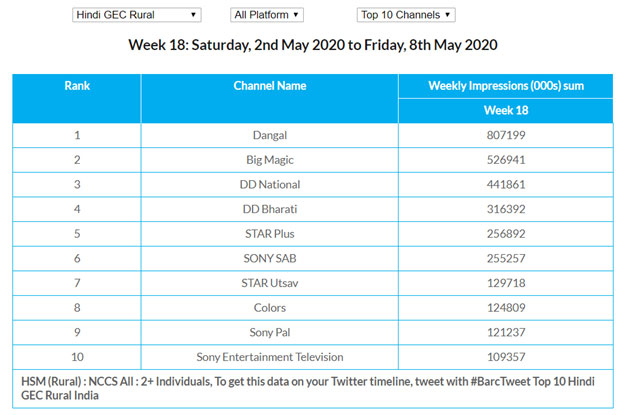
Task: Click the week date range heading
Action: tap(312, 46)
